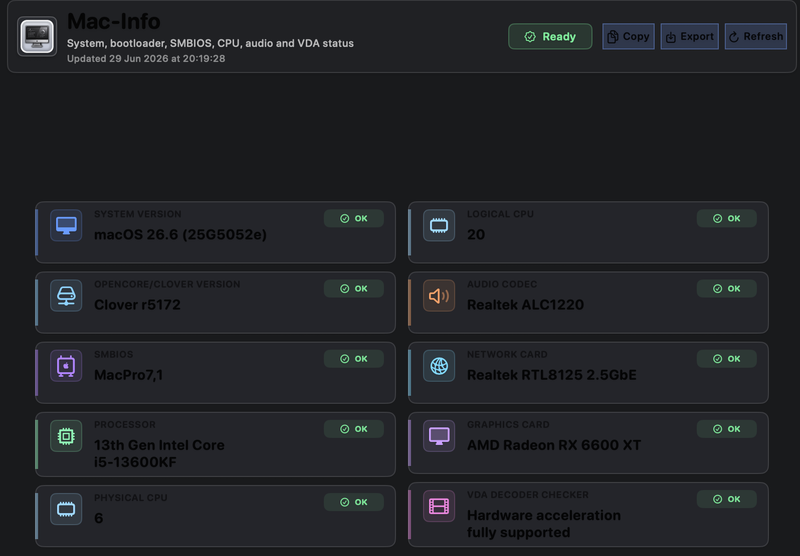Image resolution: width=800 pixels, height=556 pixels.
Task: Refresh the system information
Action: (x=756, y=37)
